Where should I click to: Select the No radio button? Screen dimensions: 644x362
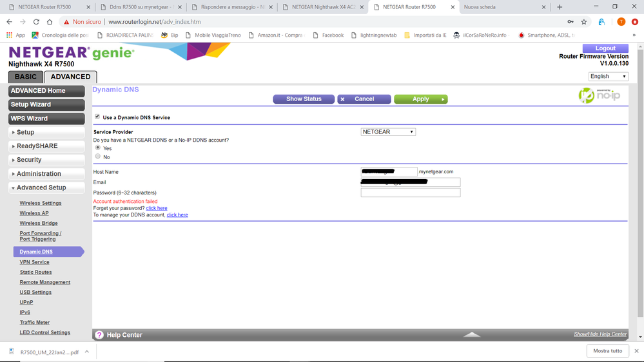point(98,156)
